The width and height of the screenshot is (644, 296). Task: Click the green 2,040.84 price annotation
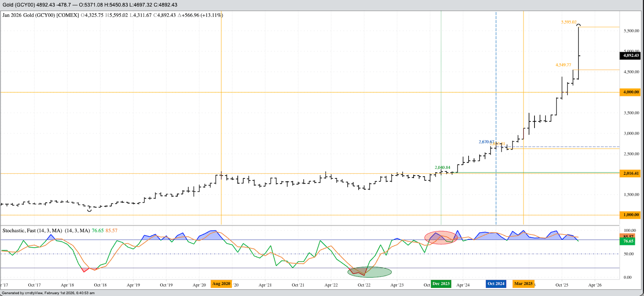pyautogui.click(x=442, y=167)
